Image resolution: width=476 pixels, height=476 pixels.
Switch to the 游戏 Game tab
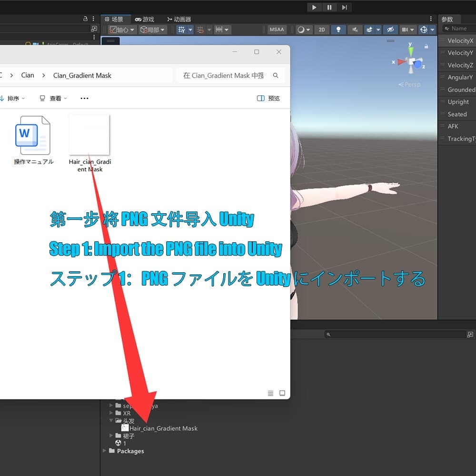tap(145, 19)
